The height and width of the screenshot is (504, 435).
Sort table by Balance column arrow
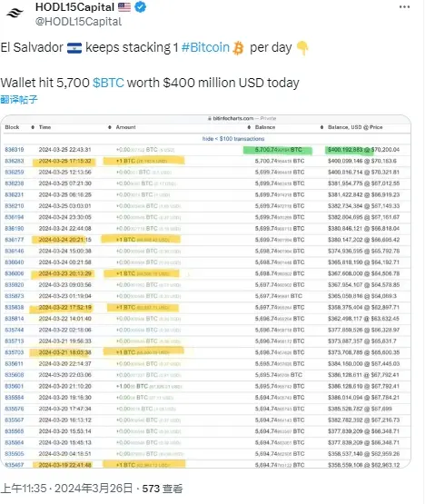pyautogui.click(x=249, y=127)
